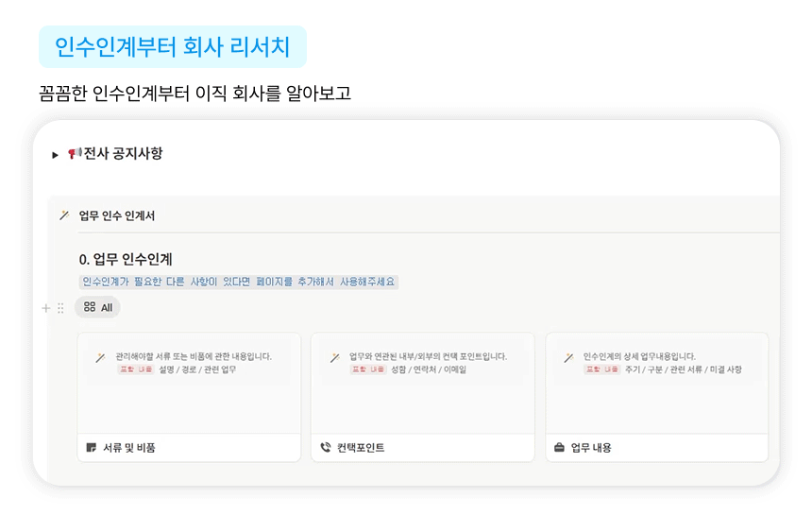Click the highlighted instruction text under the heading
Viewport: 812px width, 515px height.
click(x=238, y=282)
